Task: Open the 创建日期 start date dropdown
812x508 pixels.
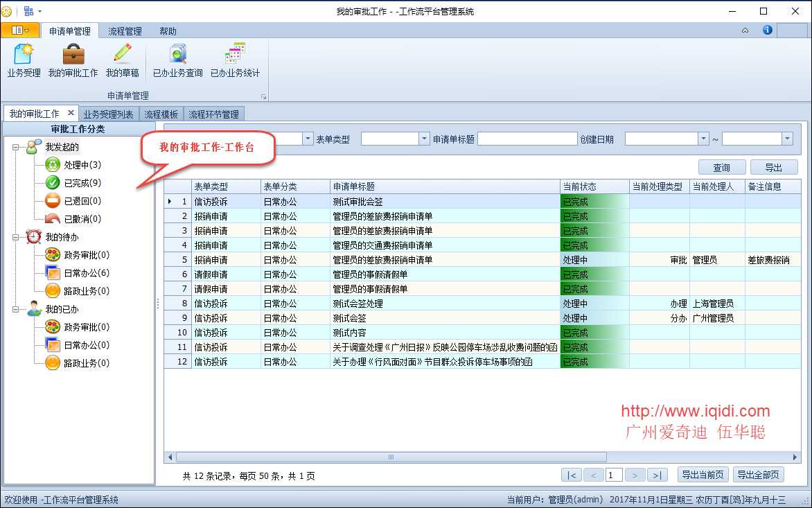Action: click(703, 139)
